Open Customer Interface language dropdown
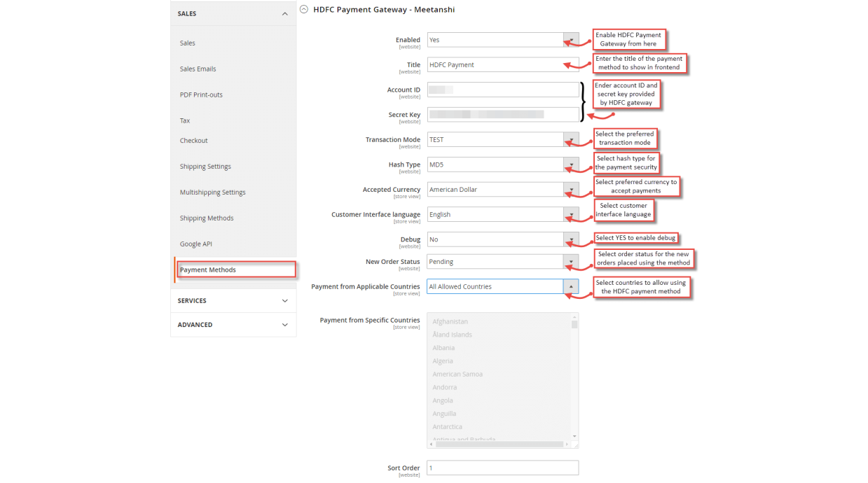The height and width of the screenshot is (483, 868). click(503, 215)
